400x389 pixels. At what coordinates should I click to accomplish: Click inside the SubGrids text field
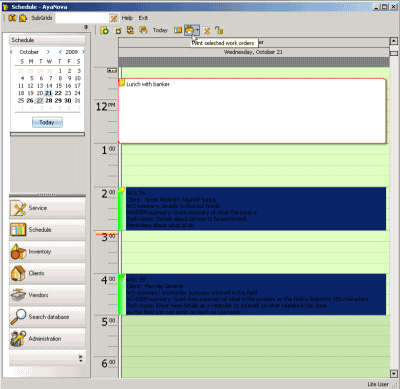[x=82, y=18]
